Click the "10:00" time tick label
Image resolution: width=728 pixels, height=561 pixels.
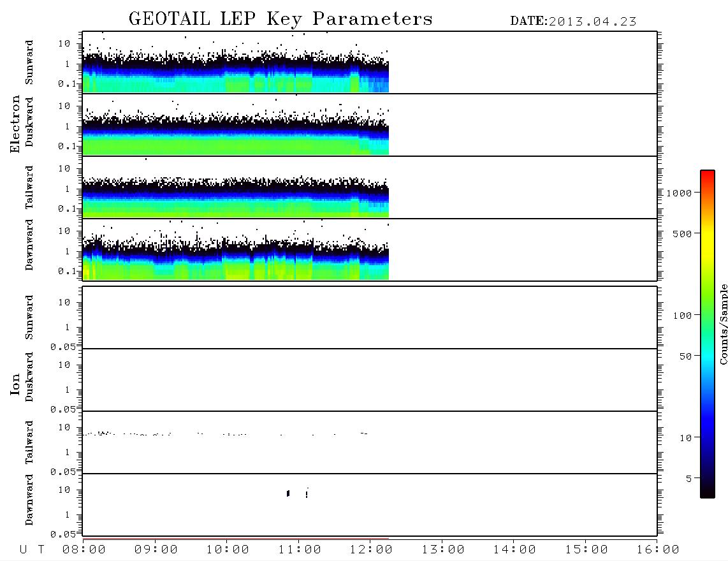coord(228,550)
